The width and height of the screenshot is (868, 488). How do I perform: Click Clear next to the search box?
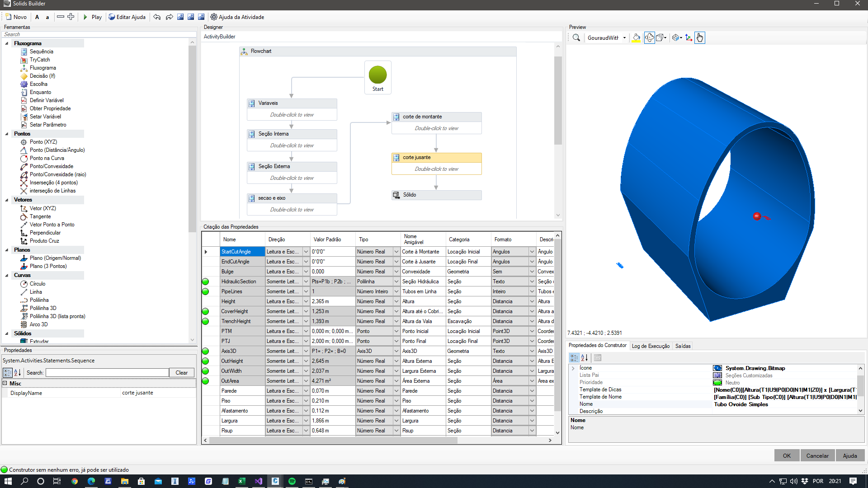[182, 373]
